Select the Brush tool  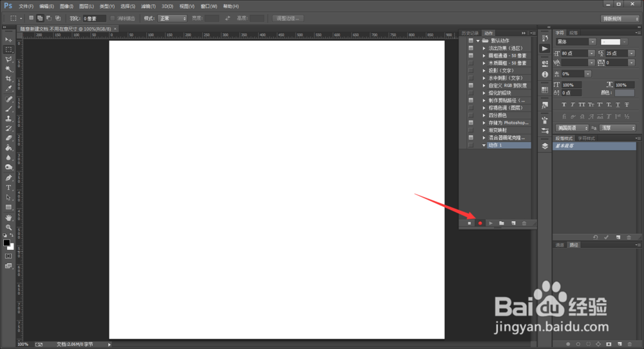tap(8, 109)
